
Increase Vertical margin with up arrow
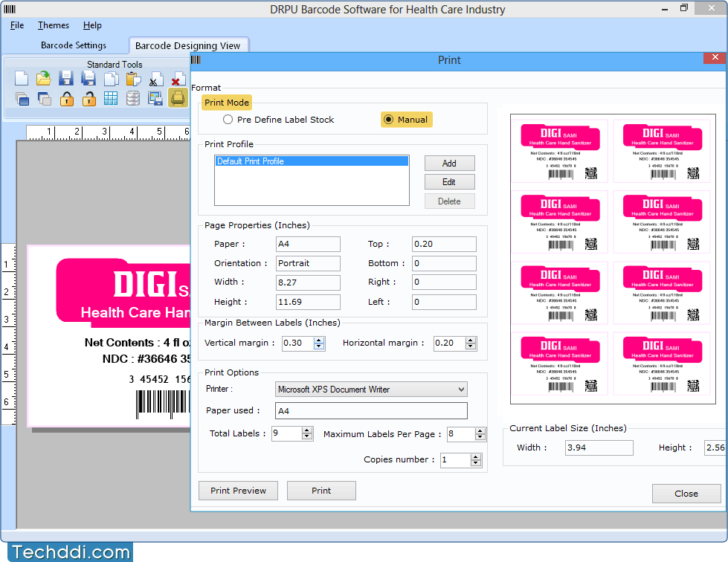pyautogui.click(x=319, y=340)
